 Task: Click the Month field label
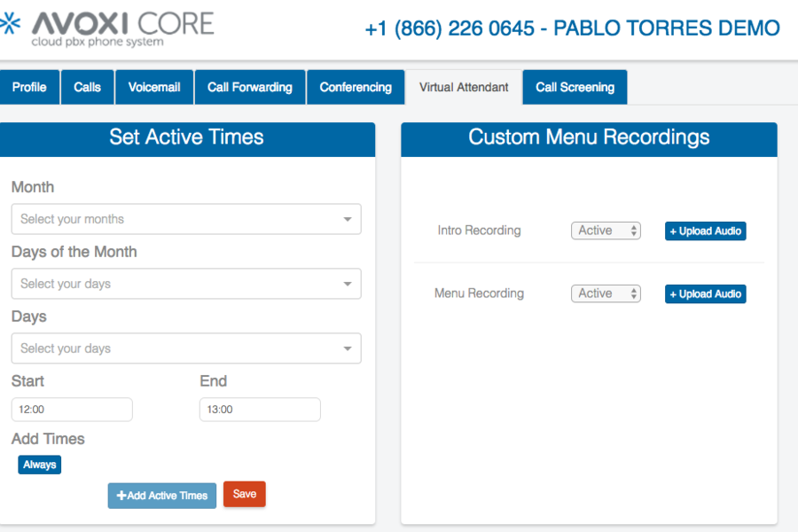(x=33, y=187)
